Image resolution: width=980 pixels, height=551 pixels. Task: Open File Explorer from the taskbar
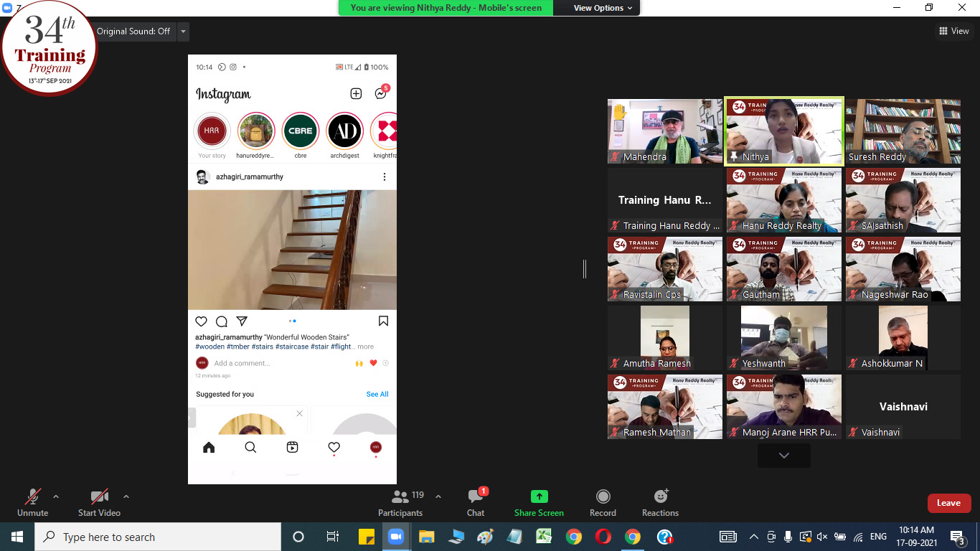pyautogui.click(x=426, y=537)
